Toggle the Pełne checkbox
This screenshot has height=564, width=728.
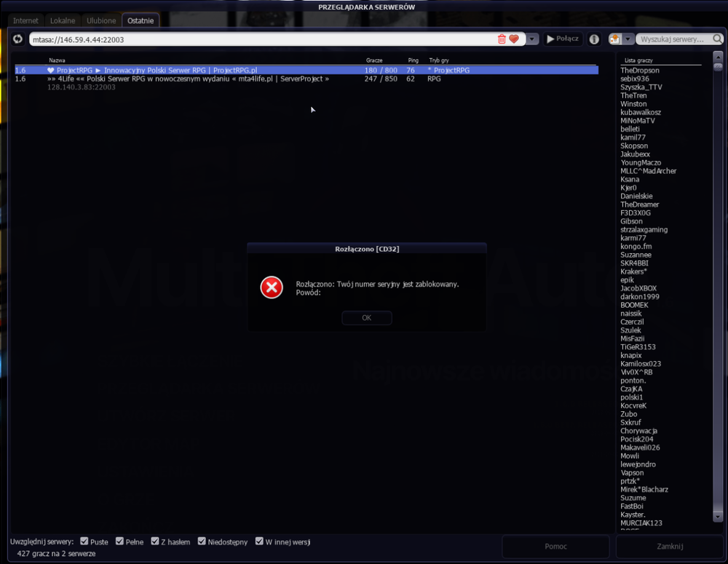(x=120, y=541)
